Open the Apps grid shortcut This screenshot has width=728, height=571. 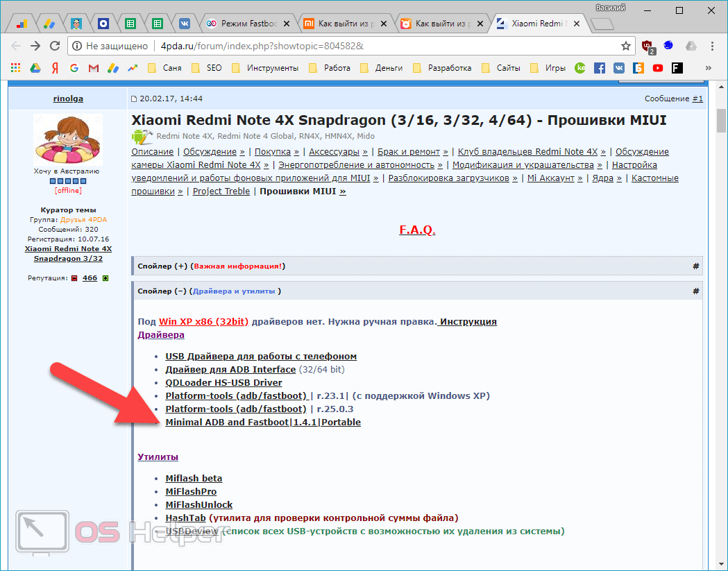pyautogui.click(x=16, y=68)
